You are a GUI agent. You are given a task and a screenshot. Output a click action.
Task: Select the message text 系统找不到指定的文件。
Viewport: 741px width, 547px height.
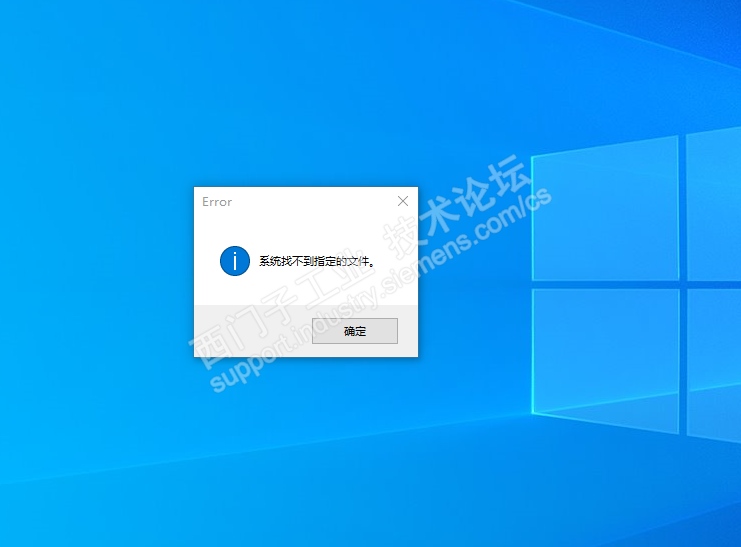tap(317, 261)
